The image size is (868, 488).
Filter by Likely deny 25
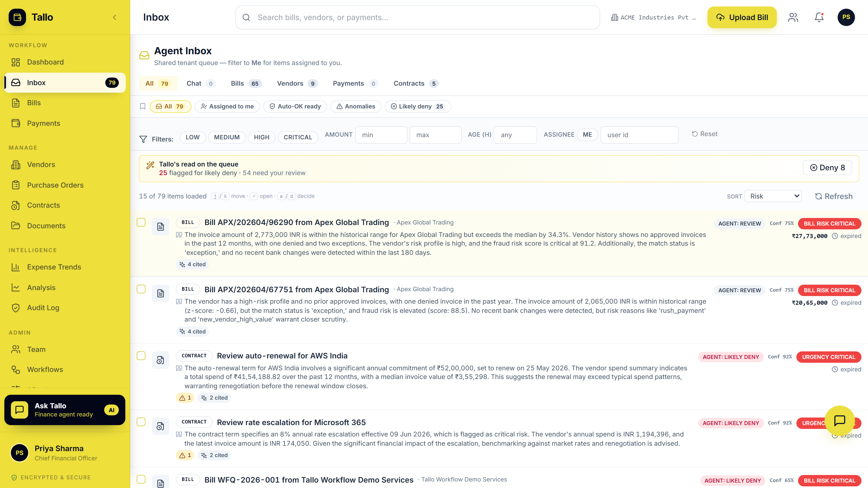point(417,107)
